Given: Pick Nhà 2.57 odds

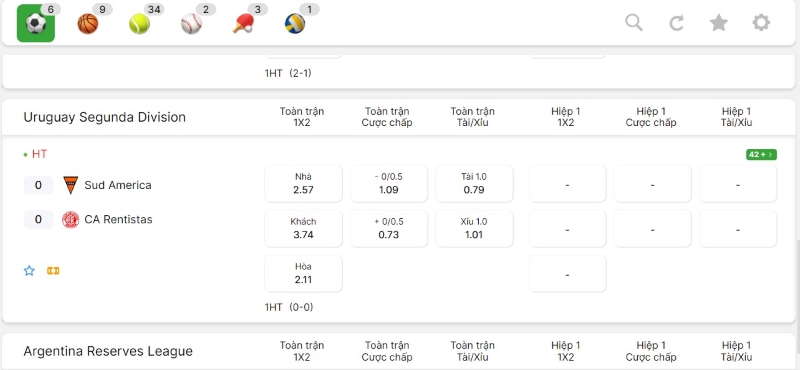Looking at the screenshot, I should pyautogui.click(x=304, y=184).
